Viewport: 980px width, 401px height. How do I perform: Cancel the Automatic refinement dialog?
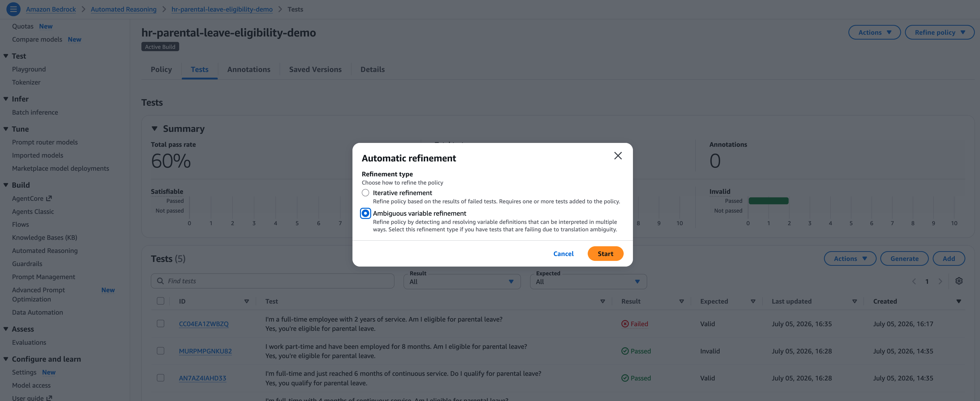(x=563, y=254)
